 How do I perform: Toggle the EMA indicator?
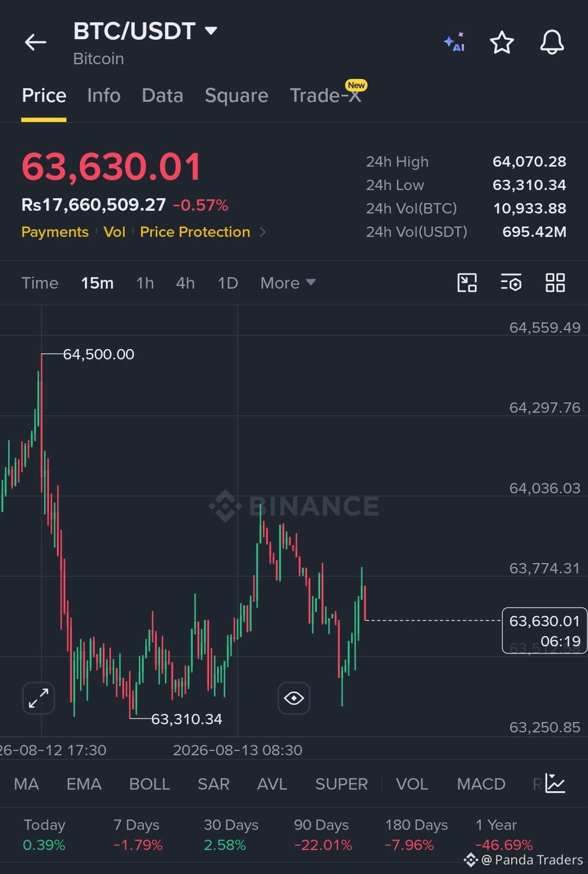pyautogui.click(x=84, y=784)
